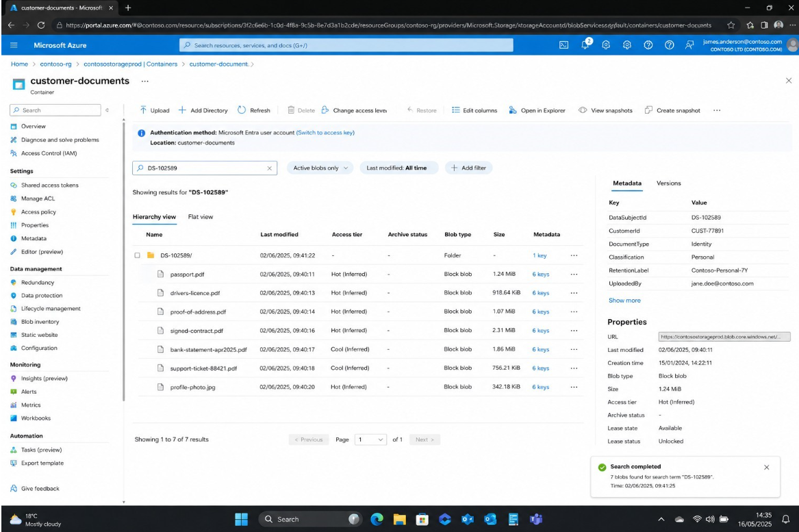The width and height of the screenshot is (799, 532).
Task: Open File Explorer from taskbar
Action: tap(400, 519)
